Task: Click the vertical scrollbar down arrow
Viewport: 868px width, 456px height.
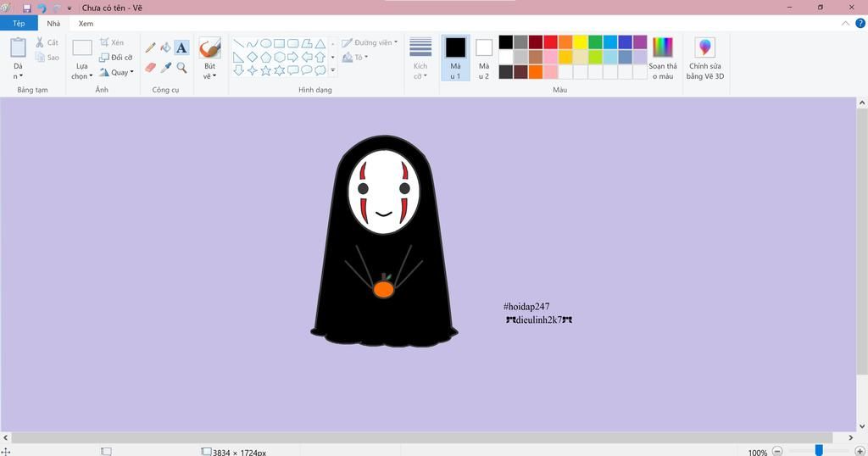Action: pos(862,426)
